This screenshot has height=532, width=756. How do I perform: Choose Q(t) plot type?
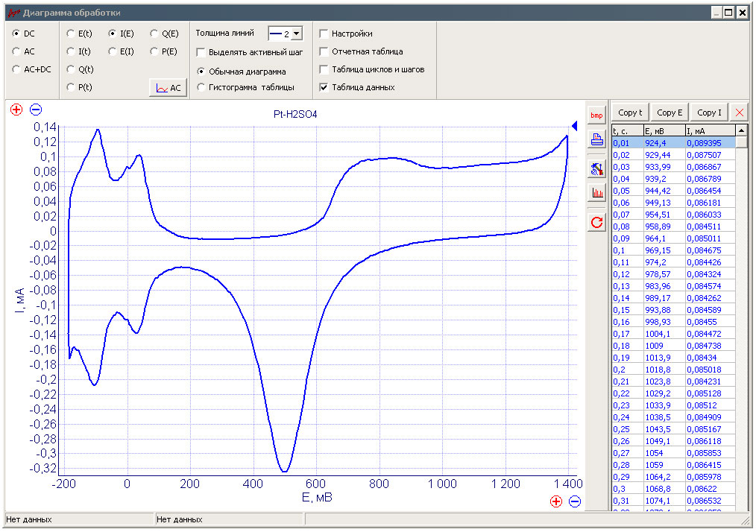(71, 69)
